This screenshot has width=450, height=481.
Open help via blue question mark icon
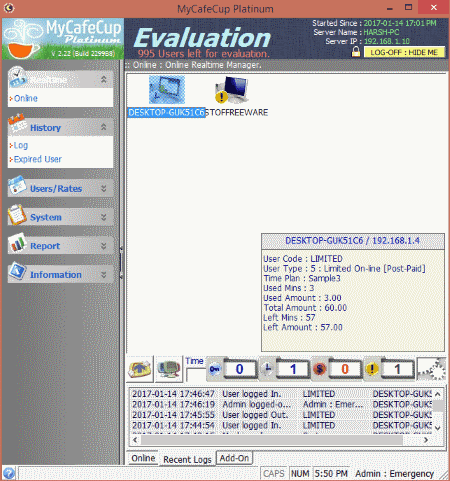tap(9, 473)
